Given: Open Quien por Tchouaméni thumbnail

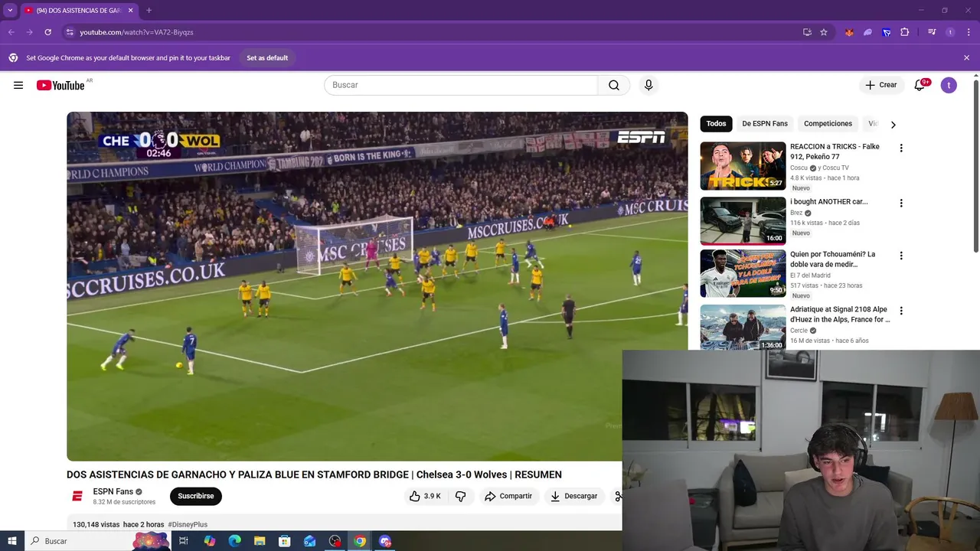Looking at the screenshot, I should tap(743, 273).
